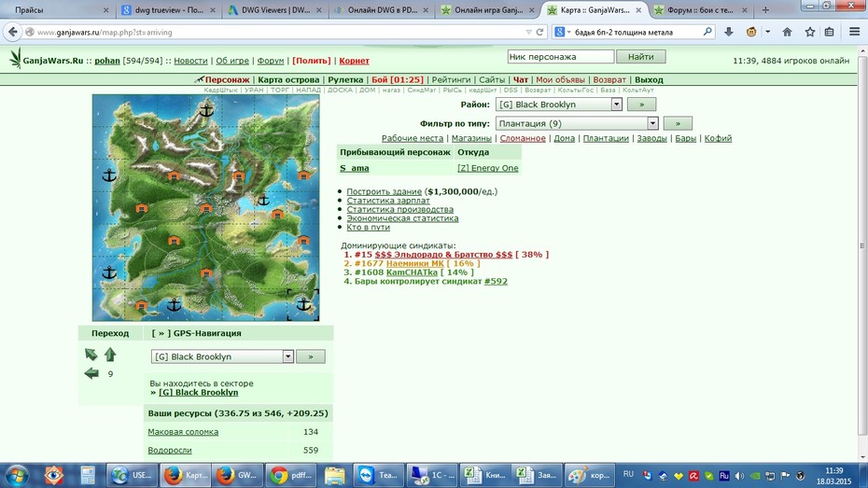Switch to the DWG Viewers tab
Image resolution: width=868 pixels, height=488 pixels.
coord(275,10)
